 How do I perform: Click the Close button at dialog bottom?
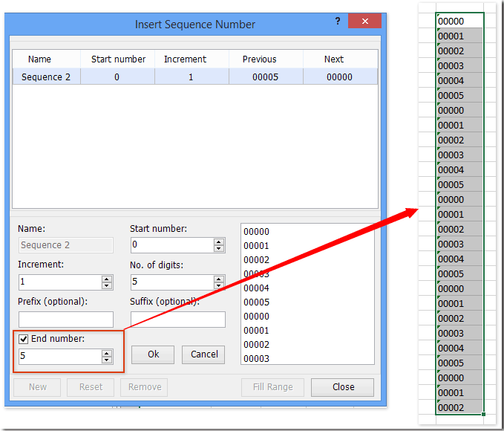(343, 387)
